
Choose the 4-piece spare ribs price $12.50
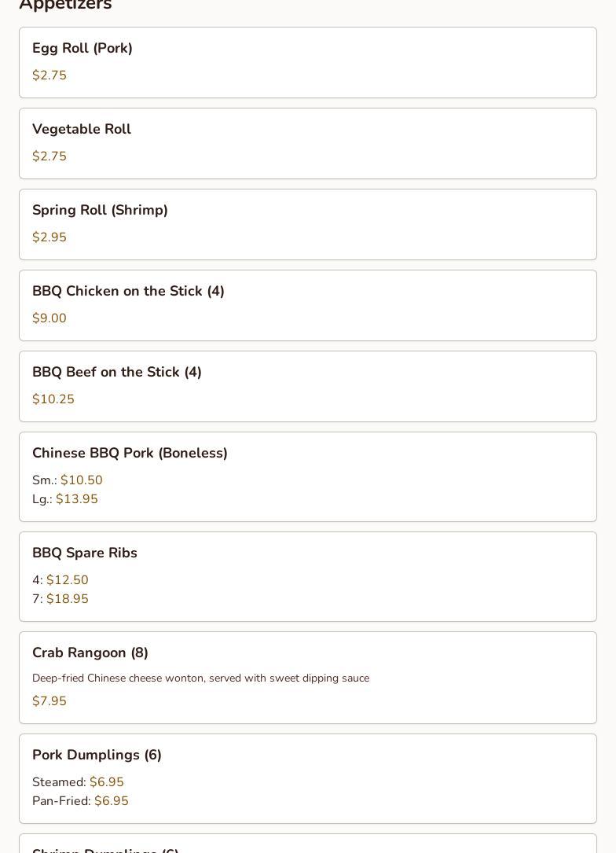(67, 580)
